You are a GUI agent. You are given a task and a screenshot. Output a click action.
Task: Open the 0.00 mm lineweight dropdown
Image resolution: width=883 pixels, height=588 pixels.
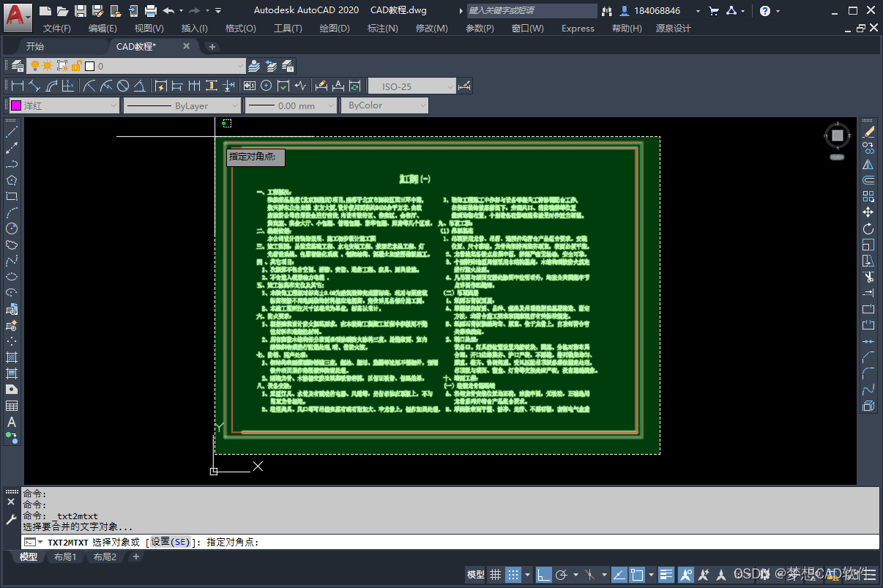pos(332,105)
